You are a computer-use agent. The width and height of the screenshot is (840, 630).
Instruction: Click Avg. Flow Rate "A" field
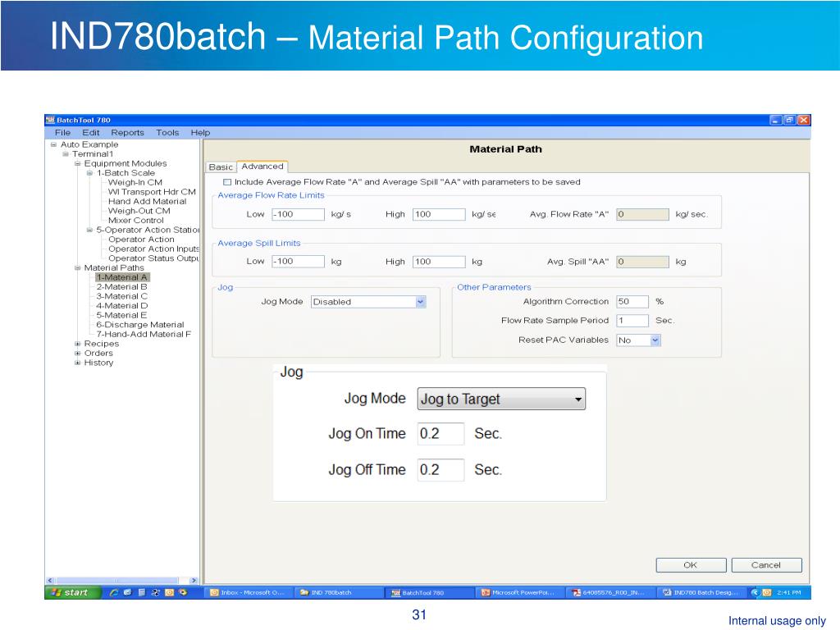coord(642,214)
